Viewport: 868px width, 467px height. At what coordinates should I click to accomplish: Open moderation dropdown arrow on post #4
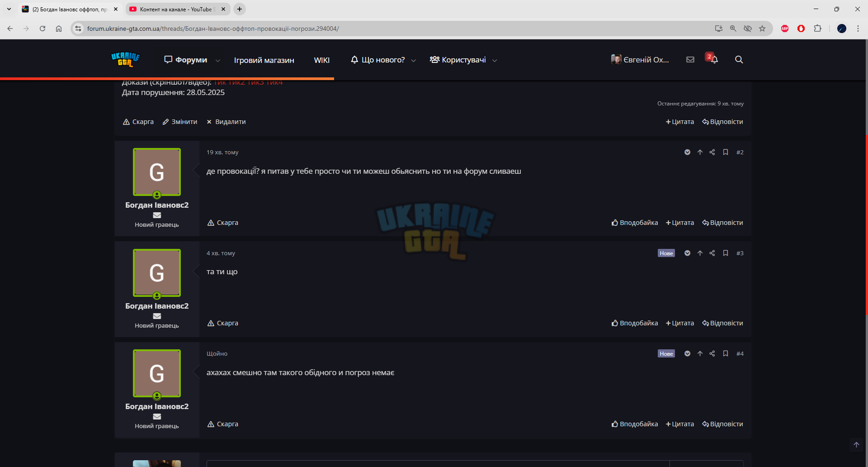point(687,353)
